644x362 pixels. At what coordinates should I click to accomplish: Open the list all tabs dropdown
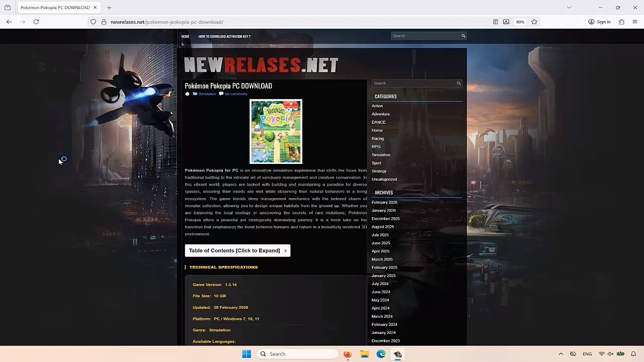pyautogui.click(x=569, y=8)
